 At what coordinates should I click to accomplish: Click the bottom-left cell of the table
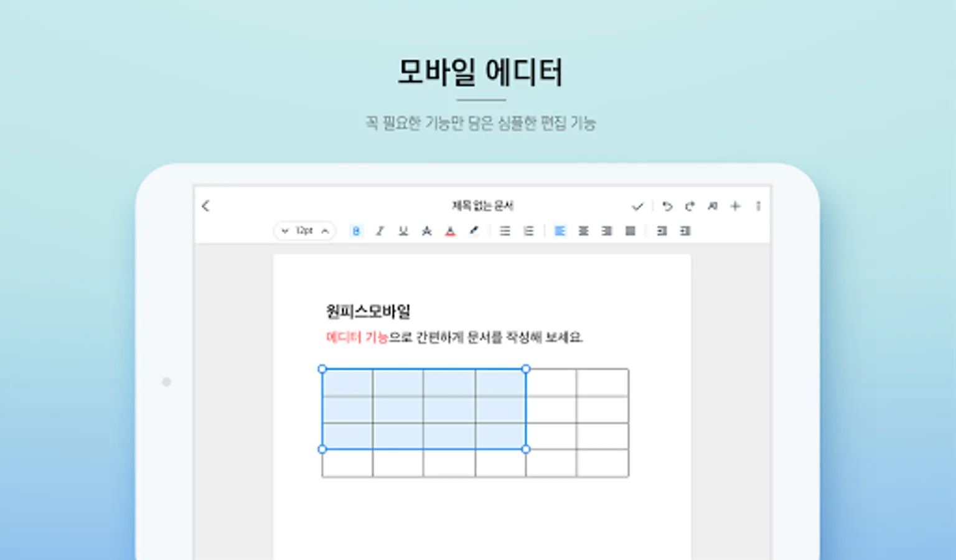click(347, 463)
